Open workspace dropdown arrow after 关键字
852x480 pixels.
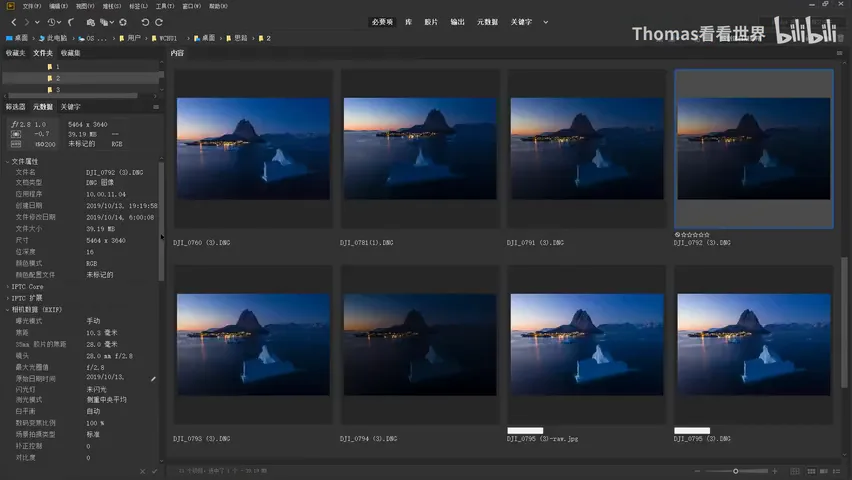pyautogui.click(x=546, y=22)
